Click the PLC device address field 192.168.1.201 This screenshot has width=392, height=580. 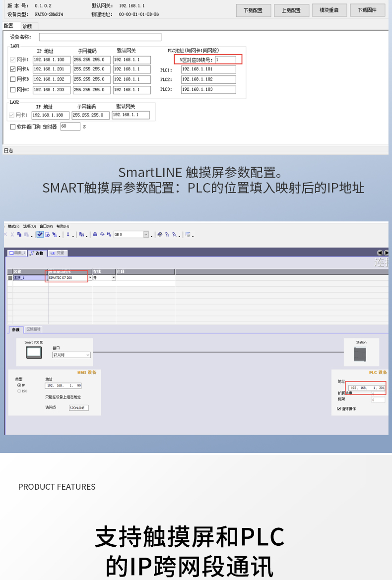(x=367, y=387)
